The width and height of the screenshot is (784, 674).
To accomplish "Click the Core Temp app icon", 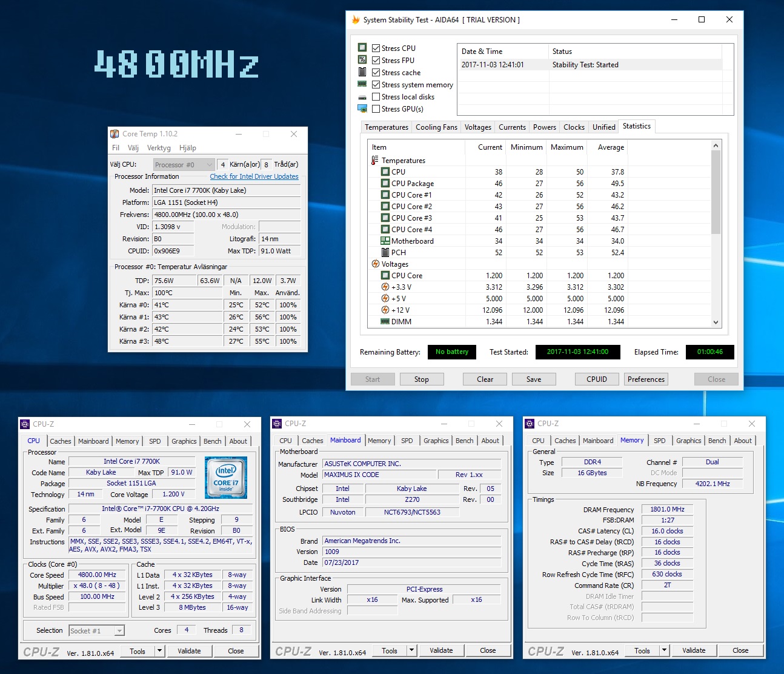I will pos(115,134).
